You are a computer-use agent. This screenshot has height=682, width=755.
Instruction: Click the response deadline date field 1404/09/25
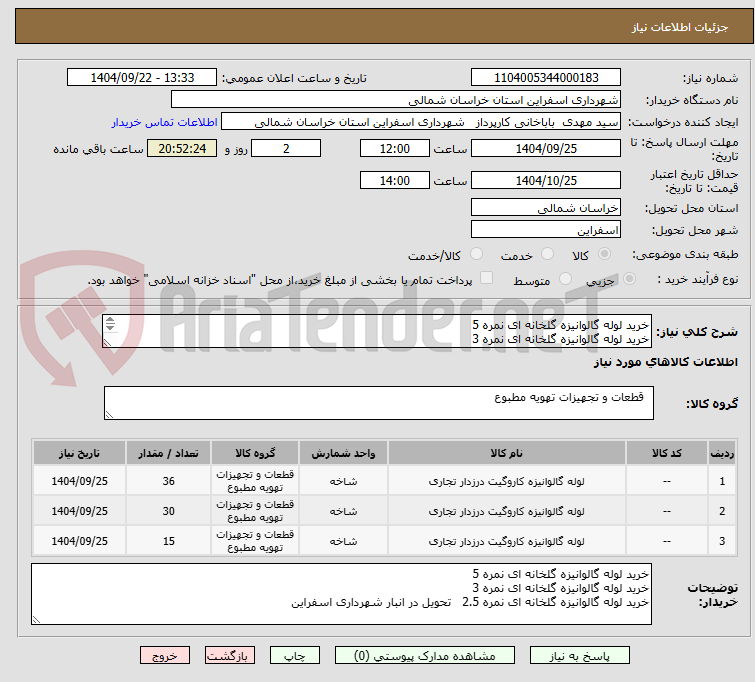click(x=545, y=149)
